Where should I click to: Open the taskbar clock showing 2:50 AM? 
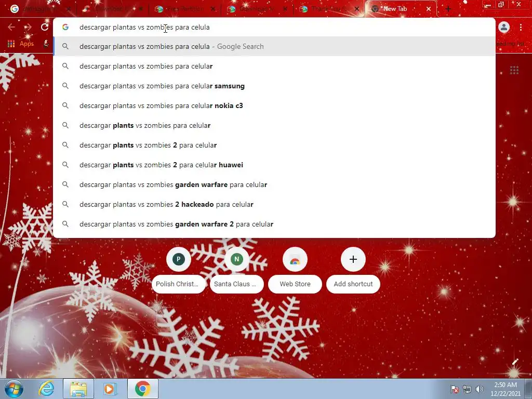pos(505,389)
